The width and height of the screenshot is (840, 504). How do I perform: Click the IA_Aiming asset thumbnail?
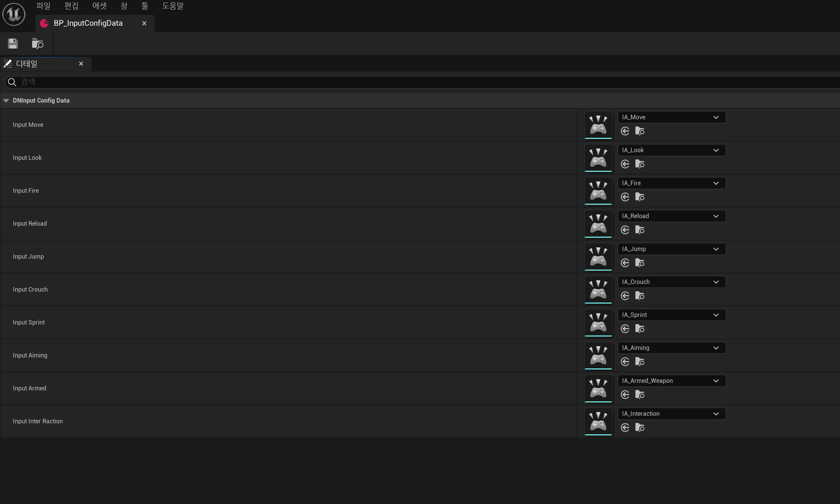tap(598, 355)
